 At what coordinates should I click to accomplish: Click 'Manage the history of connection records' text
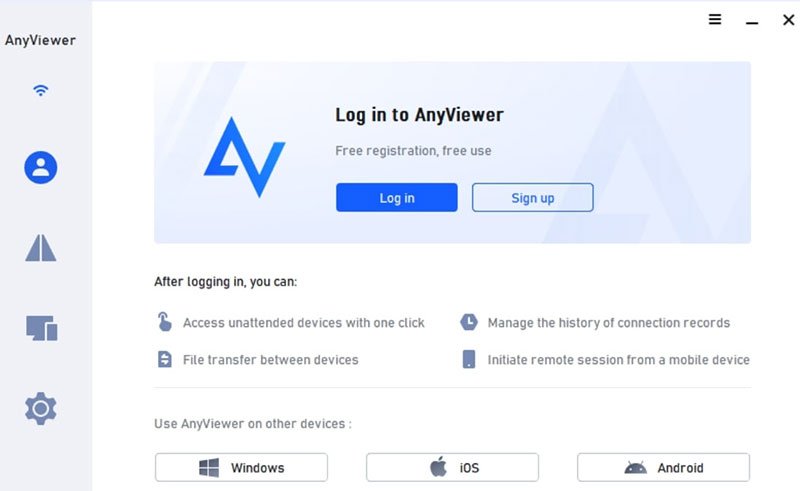609,323
